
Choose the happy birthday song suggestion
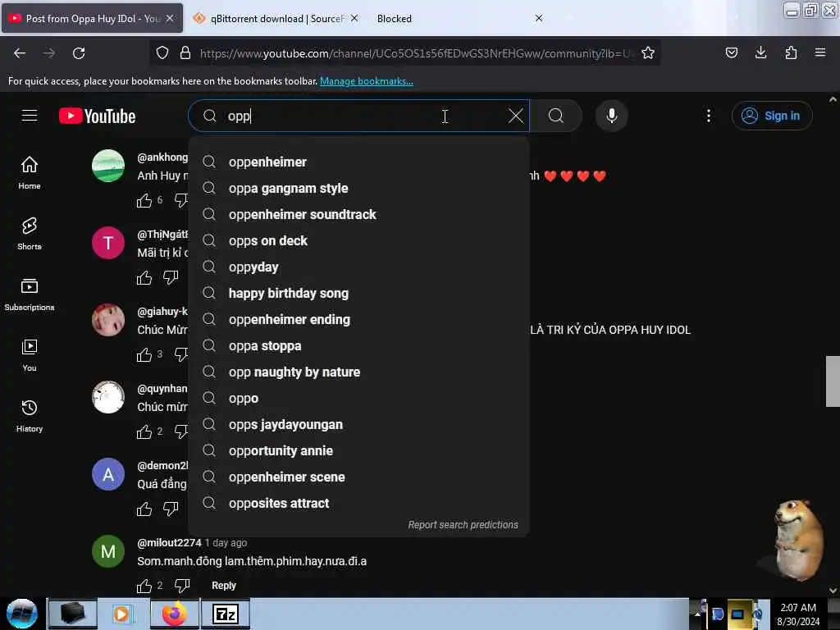coord(359,293)
